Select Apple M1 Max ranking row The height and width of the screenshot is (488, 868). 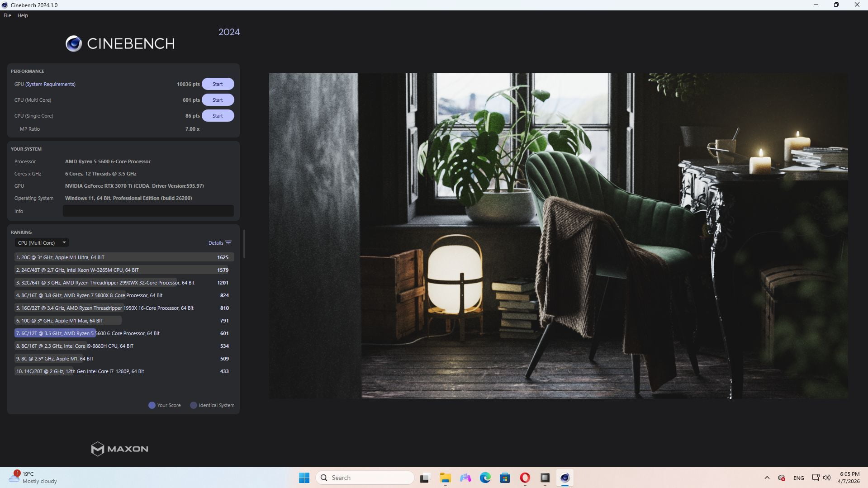124,321
